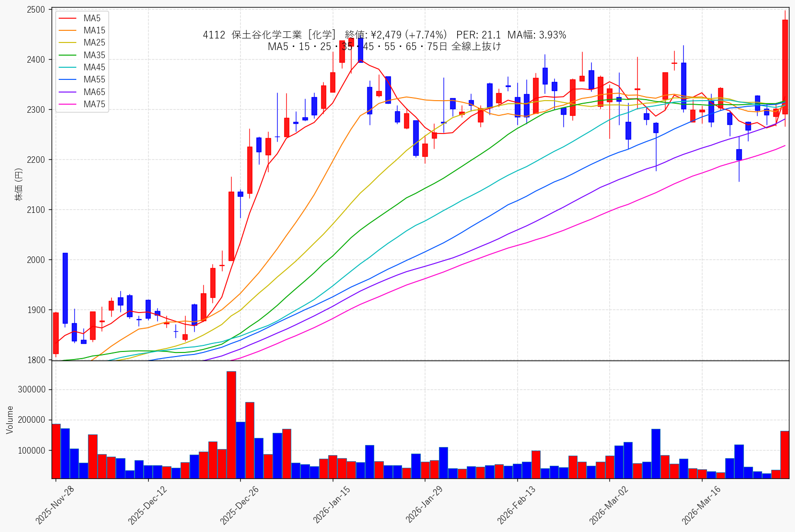Click the MA65 legend label
This screenshot has width=795, height=532.
tap(95, 92)
